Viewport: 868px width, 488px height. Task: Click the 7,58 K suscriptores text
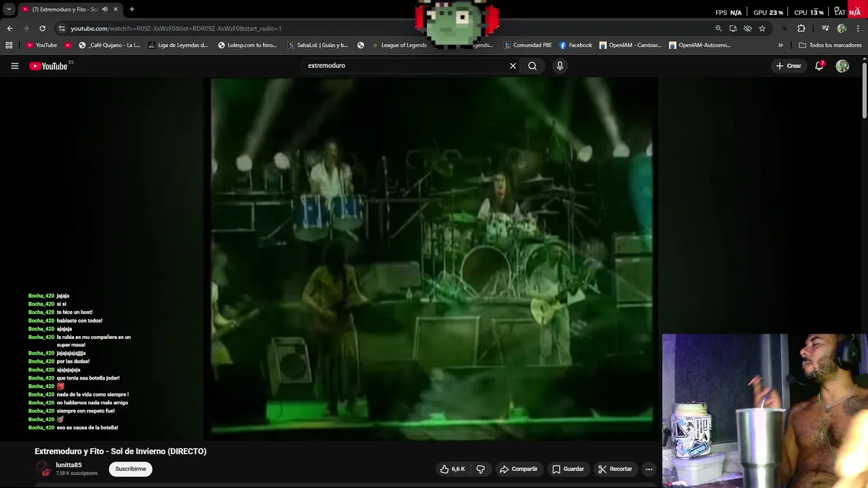[77, 473]
